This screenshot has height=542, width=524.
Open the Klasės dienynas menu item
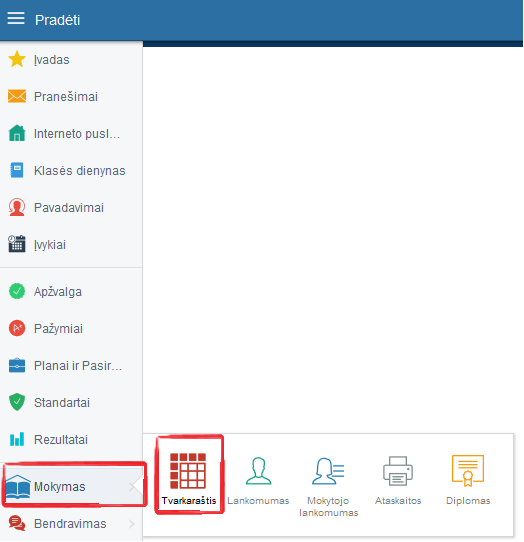click(x=71, y=170)
